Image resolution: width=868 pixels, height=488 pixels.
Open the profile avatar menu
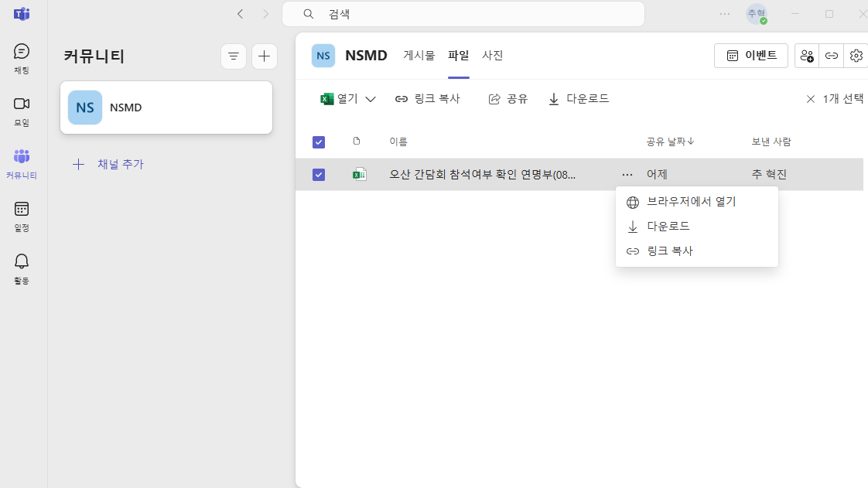click(757, 14)
